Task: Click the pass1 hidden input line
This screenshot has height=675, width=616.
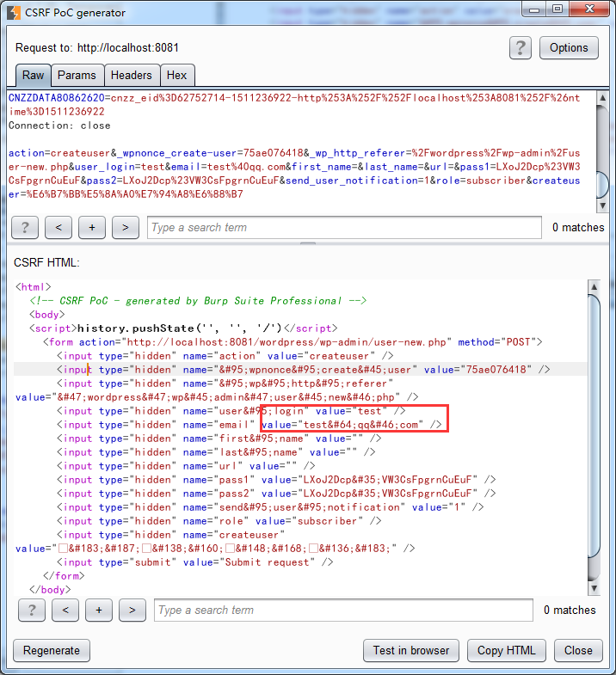Action: pos(276,480)
